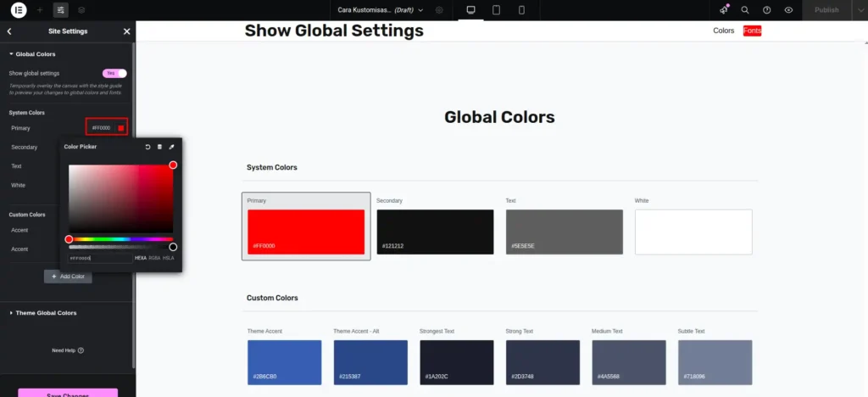Select the Primary red swatch in style guide
The width and height of the screenshot is (868, 397).
[306, 232]
